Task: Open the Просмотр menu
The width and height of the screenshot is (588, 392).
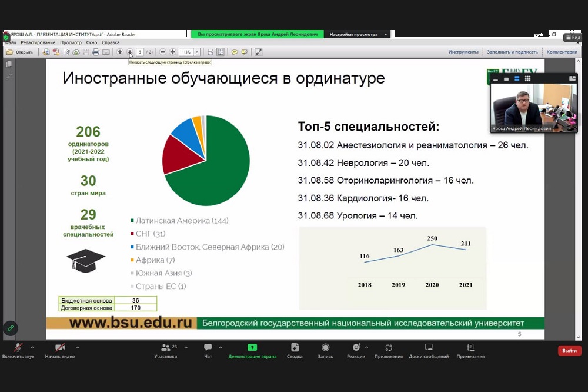Action: click(x=71, y=42)
